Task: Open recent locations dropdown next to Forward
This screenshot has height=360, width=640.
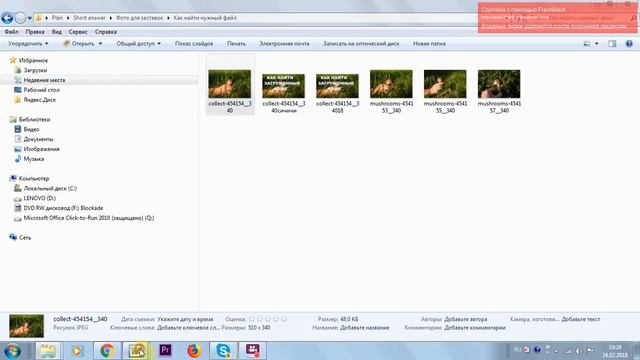Action: (29, 18)
